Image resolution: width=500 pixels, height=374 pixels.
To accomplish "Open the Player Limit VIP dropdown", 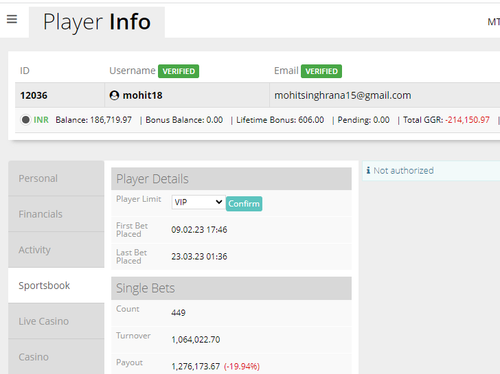I will 198,202.
